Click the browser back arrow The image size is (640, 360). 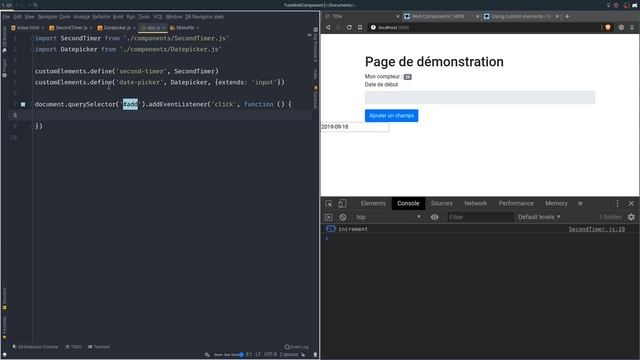328,27
